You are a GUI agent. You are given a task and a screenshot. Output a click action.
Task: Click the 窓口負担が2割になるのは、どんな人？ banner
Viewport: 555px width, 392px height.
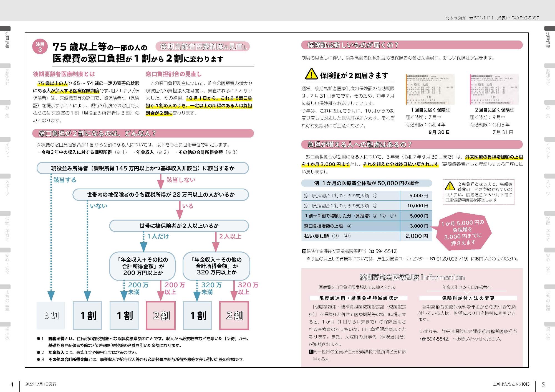tap(143, 133)
